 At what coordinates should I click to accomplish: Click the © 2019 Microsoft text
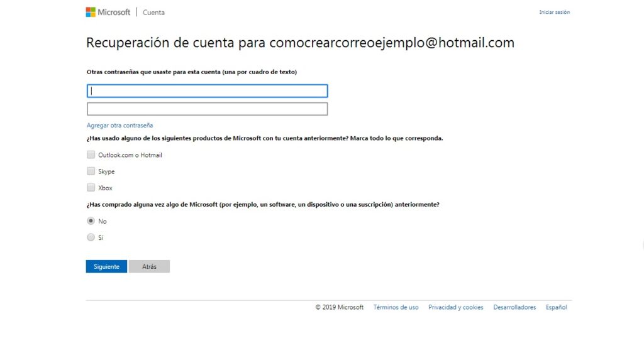339,307
